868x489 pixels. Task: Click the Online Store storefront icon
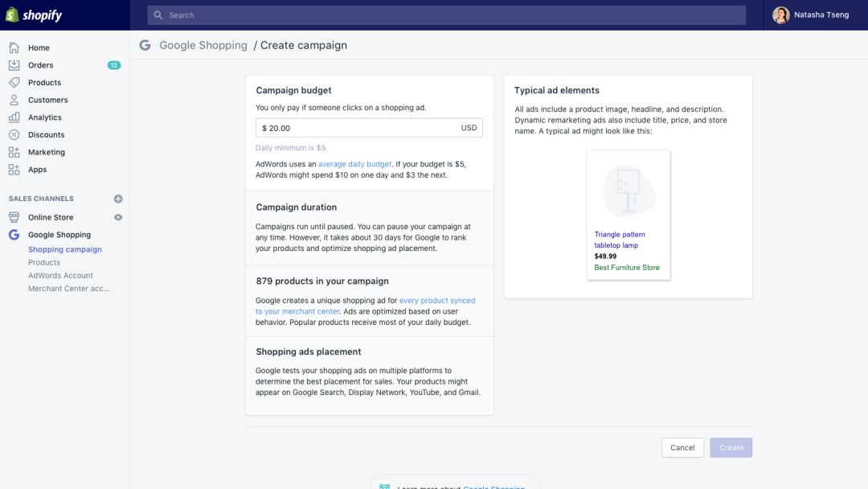point(14,217)
